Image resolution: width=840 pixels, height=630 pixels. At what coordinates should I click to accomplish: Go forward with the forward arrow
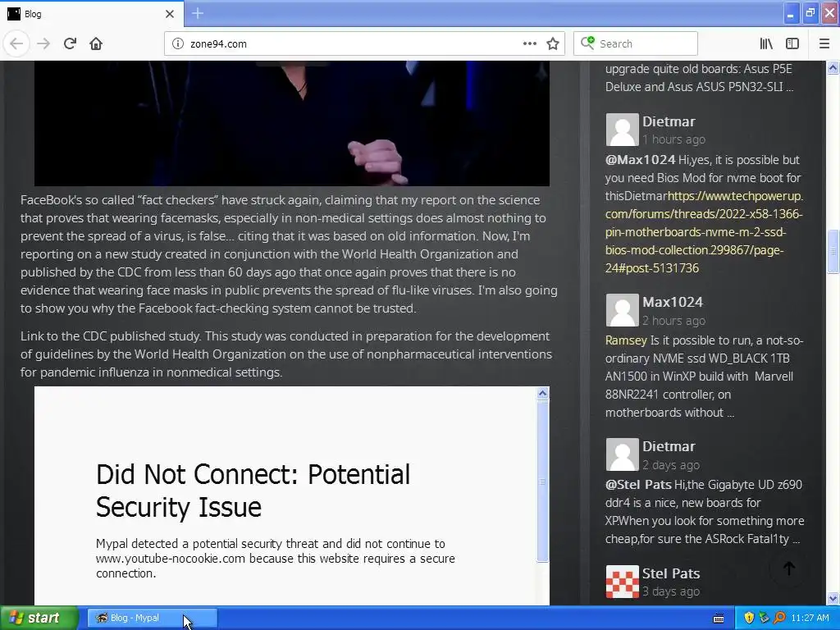click(43, 43)
